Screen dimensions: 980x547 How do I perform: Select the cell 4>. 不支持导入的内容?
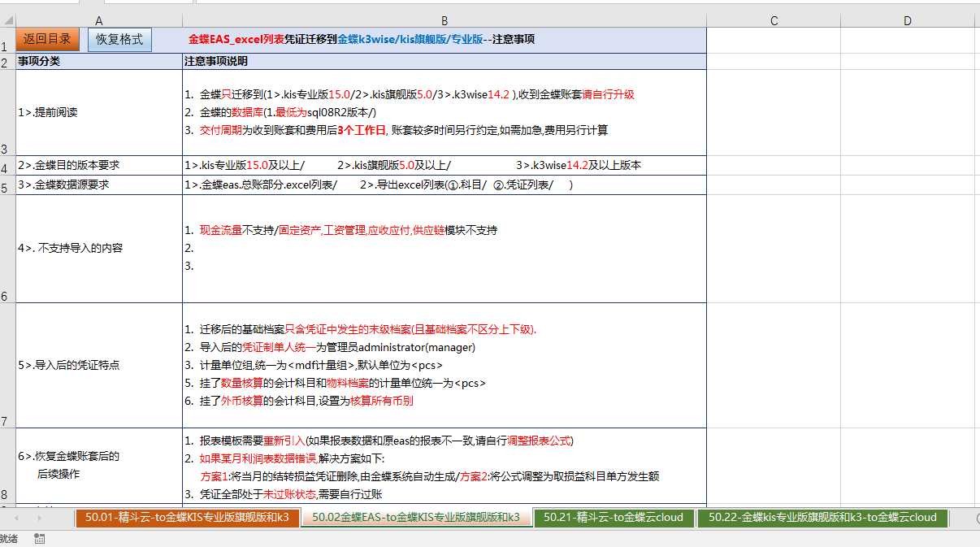99,249
